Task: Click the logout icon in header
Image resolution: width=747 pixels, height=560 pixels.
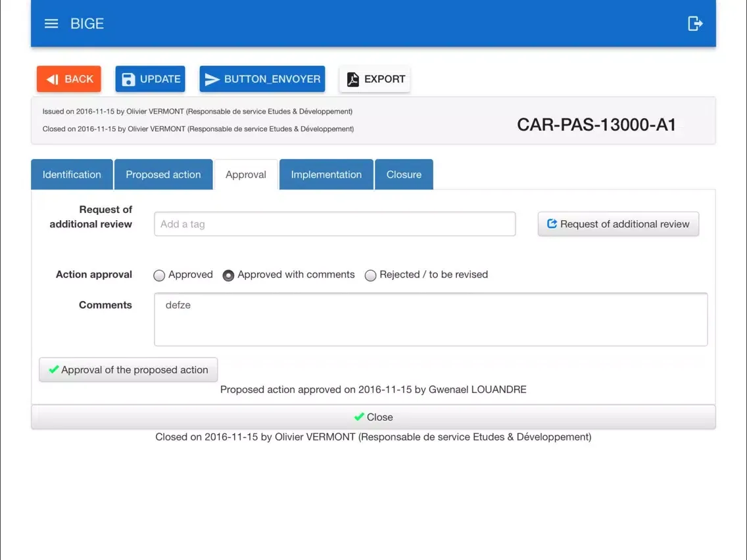Action: click(695, 24)
